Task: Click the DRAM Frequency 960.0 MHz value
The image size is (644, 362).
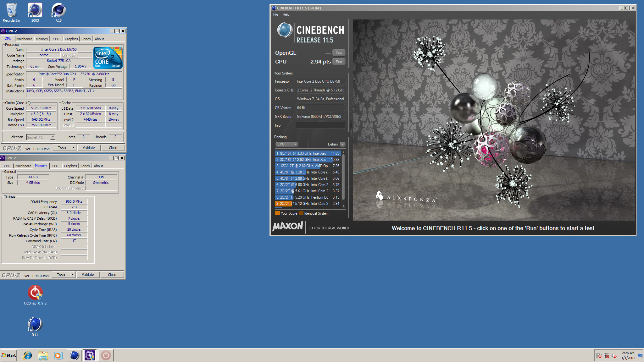Action: pyautogui.click(x=74, y=201)
